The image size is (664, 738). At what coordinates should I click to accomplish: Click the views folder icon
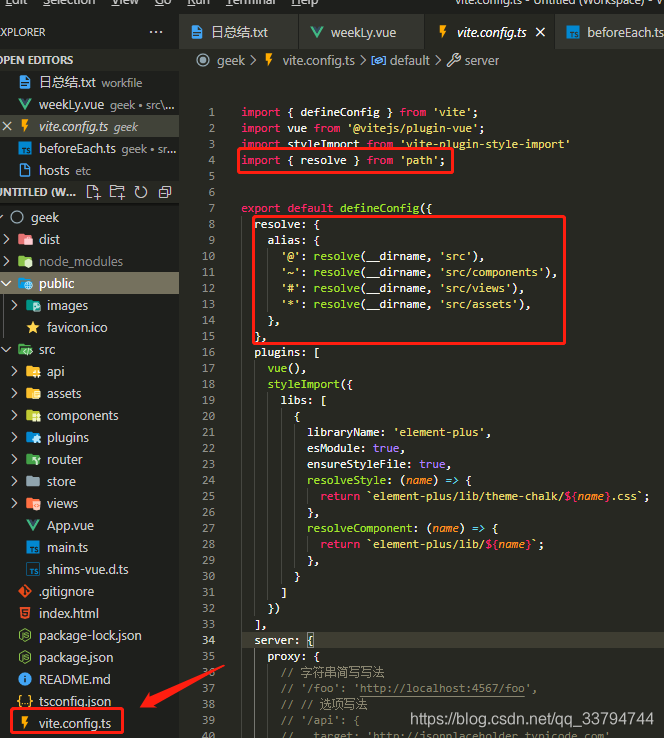(33, 504)
